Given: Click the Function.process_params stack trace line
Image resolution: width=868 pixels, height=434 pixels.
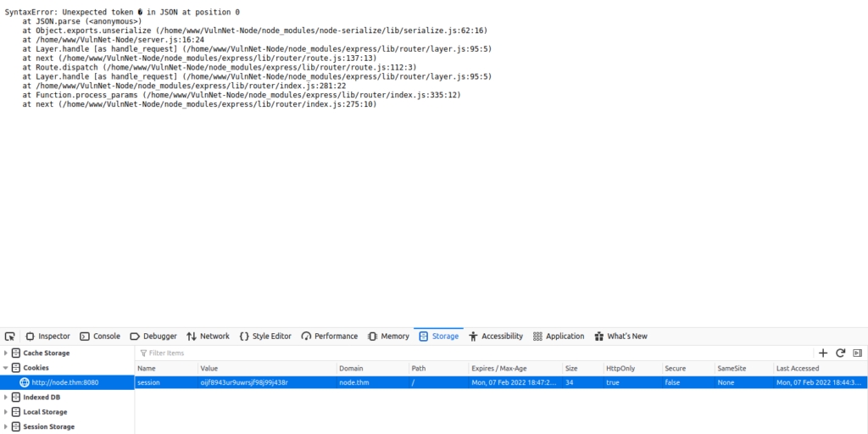Looking at the screenshot, I should tap(242, 95).
